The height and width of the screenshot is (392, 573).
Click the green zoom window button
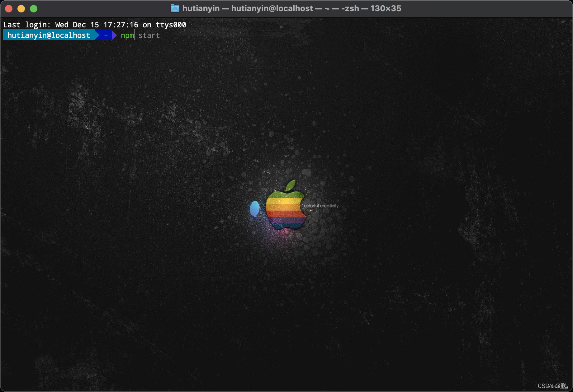click(x=34, y=9)
